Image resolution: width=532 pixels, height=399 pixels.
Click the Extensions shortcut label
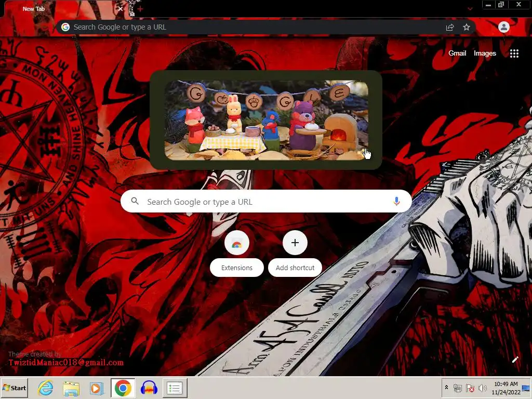pyautogui.click(x=237, y=268)
